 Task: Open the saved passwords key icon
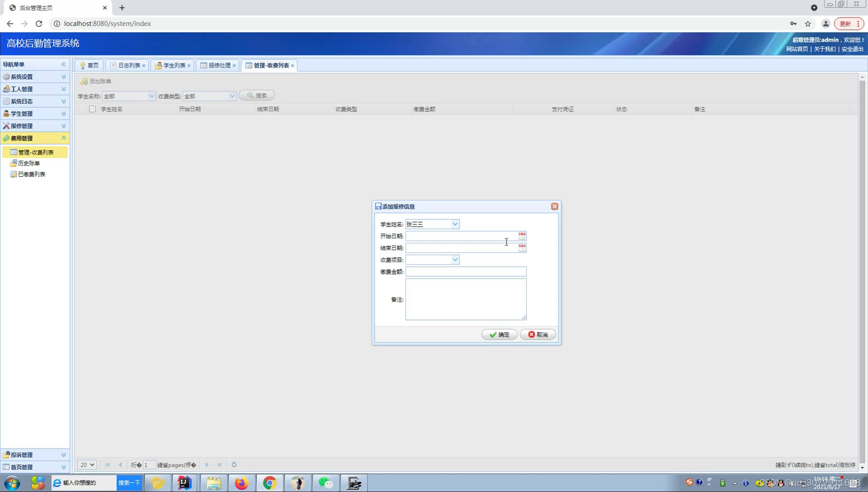point(793,24)
